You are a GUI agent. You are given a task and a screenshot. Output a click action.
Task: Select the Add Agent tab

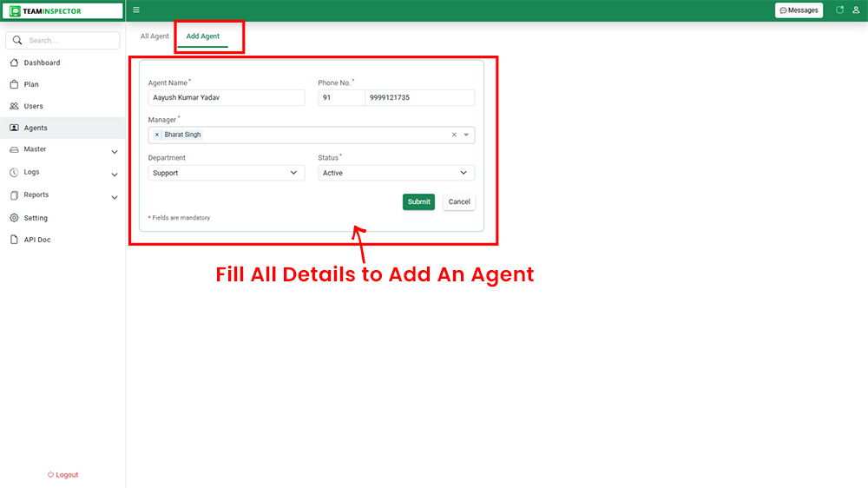[x=203, y=36]
